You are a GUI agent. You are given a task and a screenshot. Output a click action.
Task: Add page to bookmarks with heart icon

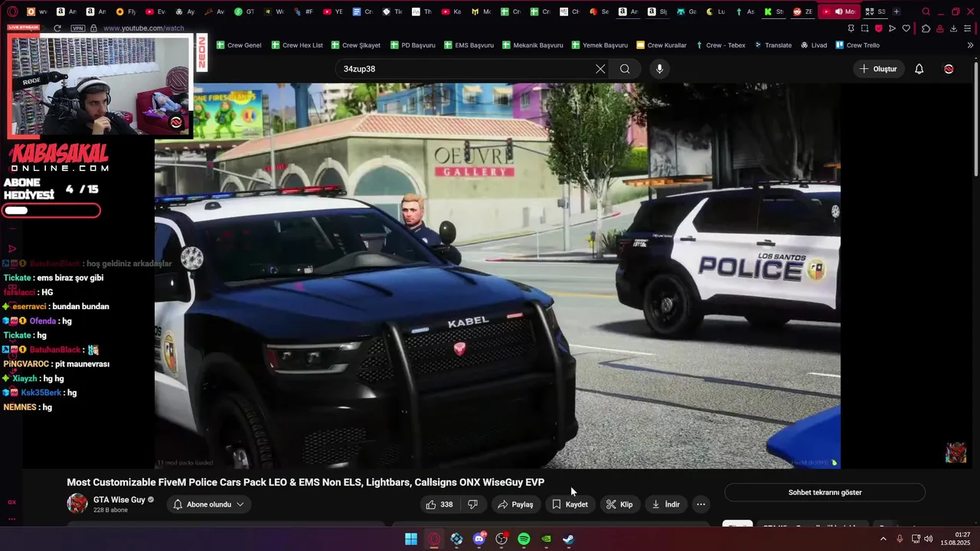(x=906, y=28)
